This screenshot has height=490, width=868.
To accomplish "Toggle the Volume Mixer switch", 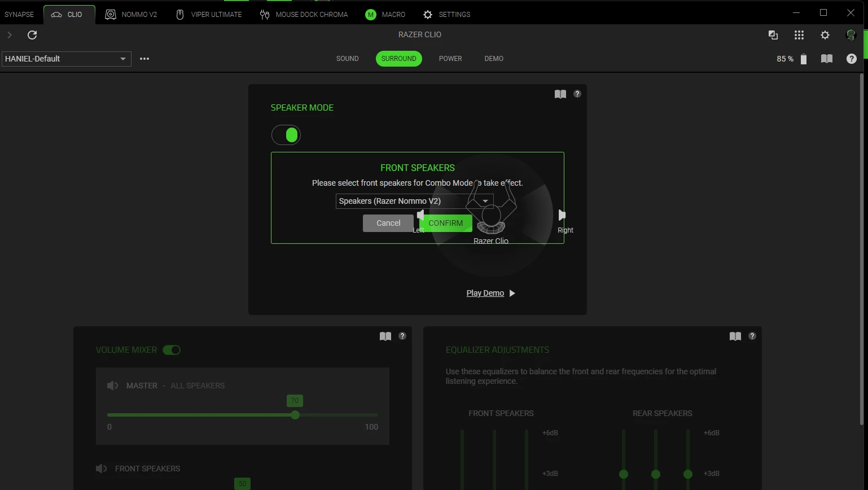I will (172, 350).
